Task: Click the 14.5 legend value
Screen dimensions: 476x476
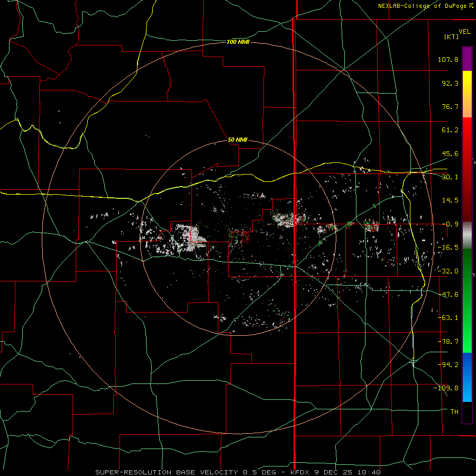Action: [x=450, y=200]
